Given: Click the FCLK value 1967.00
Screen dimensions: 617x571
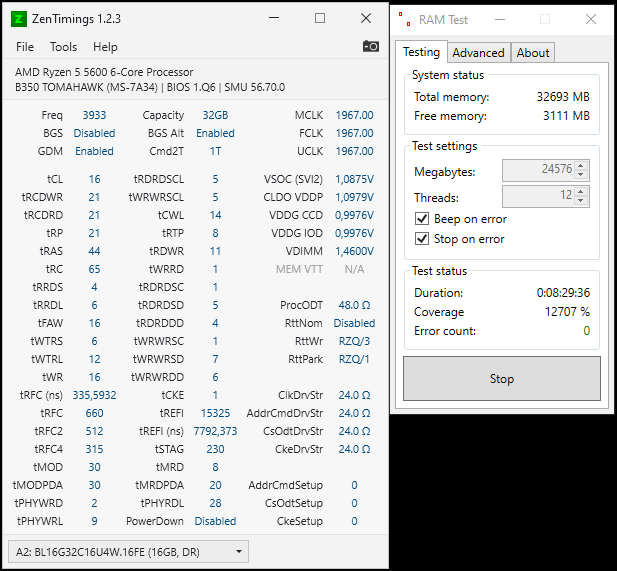Looking at the screenshot, I should (354, 133).
